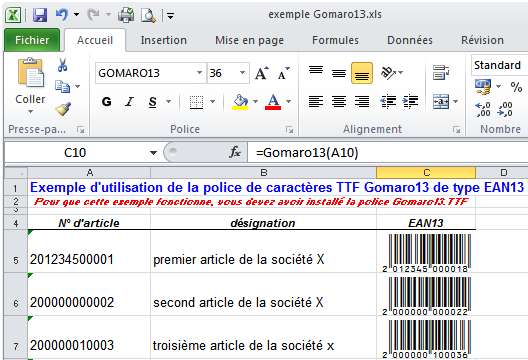This screenshot has height=360, width=528.
Task: Open the Formules tab
Action: click(x=335, y=40)
